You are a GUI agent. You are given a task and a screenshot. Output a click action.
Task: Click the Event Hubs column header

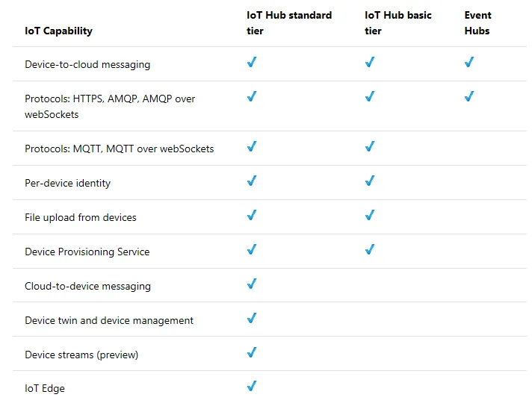[478, 23]
